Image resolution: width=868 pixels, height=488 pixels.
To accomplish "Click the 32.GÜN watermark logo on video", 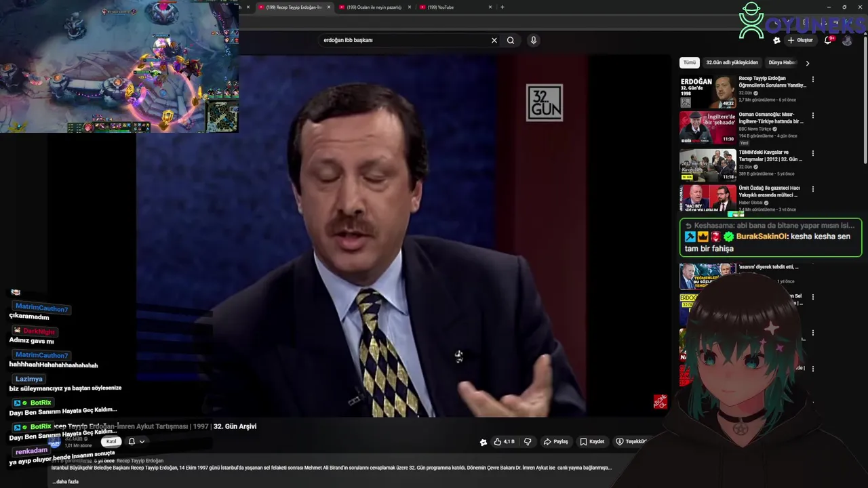I will [545, 102].
